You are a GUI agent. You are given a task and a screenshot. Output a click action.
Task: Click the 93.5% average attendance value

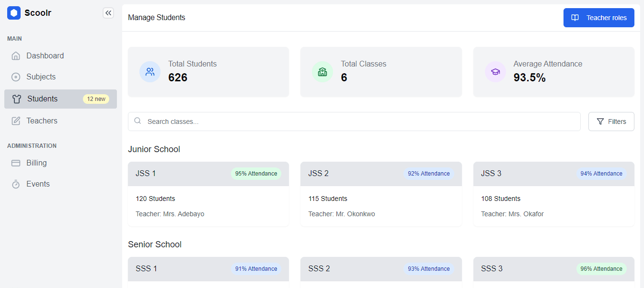pos(529,78)
